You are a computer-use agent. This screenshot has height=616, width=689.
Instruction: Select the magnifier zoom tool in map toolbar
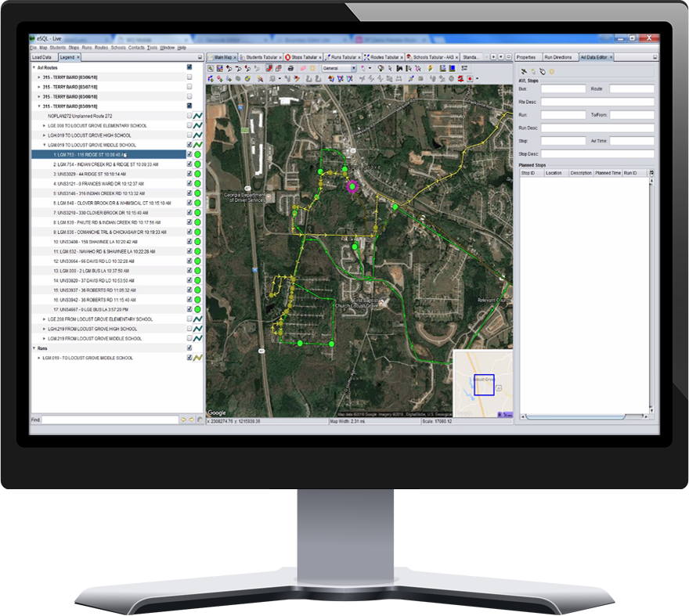tap(210, 69)
